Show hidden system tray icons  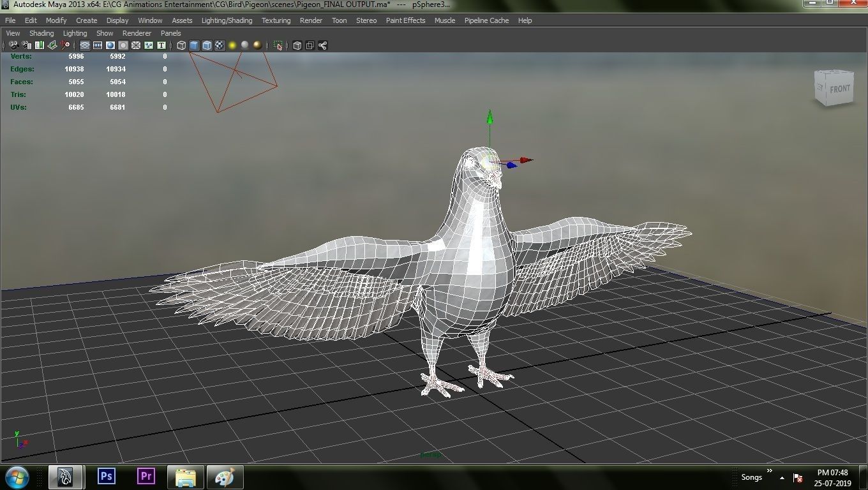pos(782,478)
